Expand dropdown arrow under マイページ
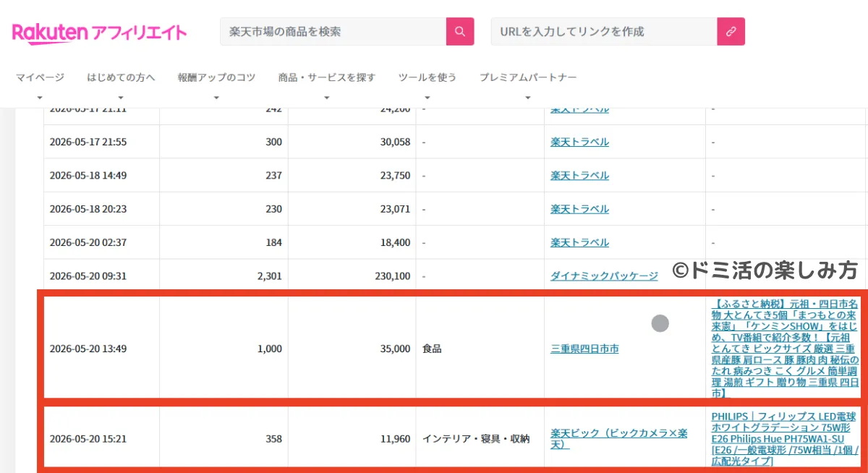The height and width of the screenshot is (473, 868). point(40,98)
